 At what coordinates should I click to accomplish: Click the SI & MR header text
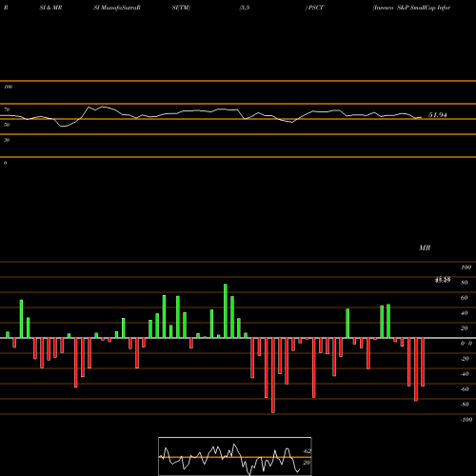50,8
